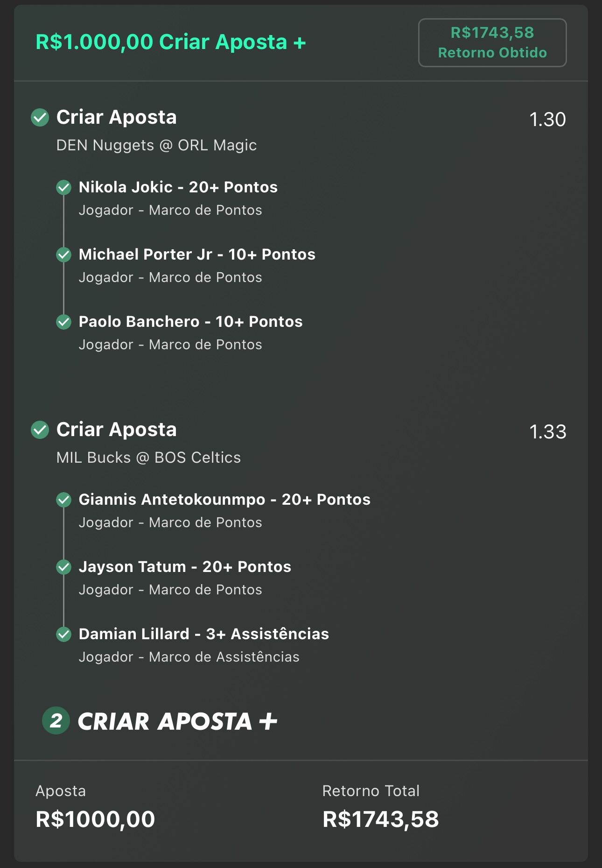Select the 1.33 odds value
The width and height of the screenshot is (602, 868).
[547, 432]
